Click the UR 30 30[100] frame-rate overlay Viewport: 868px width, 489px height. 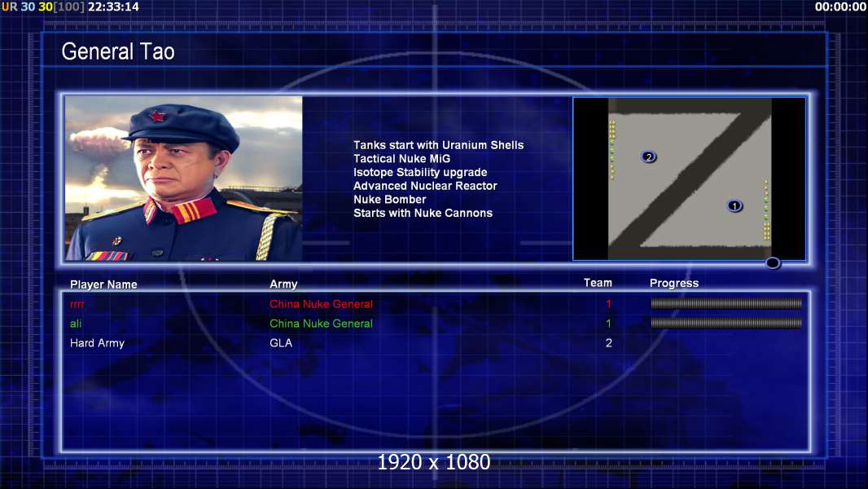[42, 7]
